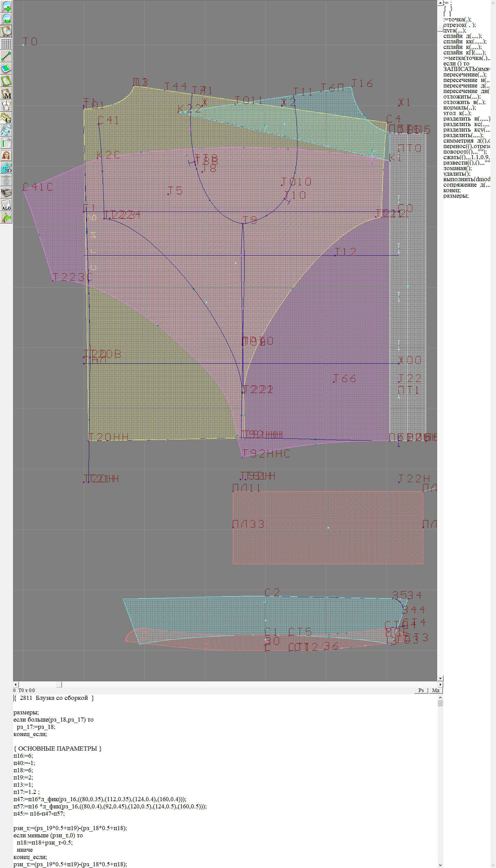496x868 pixels.
Task: Open the pattern with M icon
Action: (6, 93)
